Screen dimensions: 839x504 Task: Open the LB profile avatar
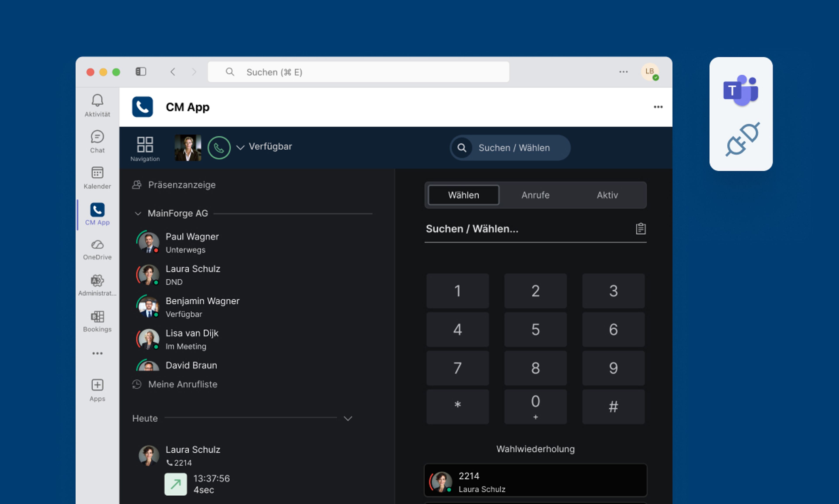click(x=650, y=72)
